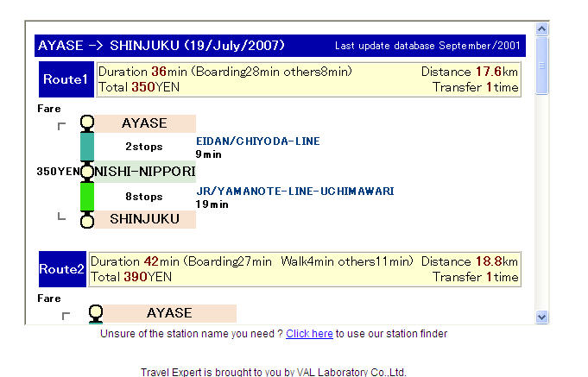Click the 'Fare' label under Route2

click(x=49, y=298)
